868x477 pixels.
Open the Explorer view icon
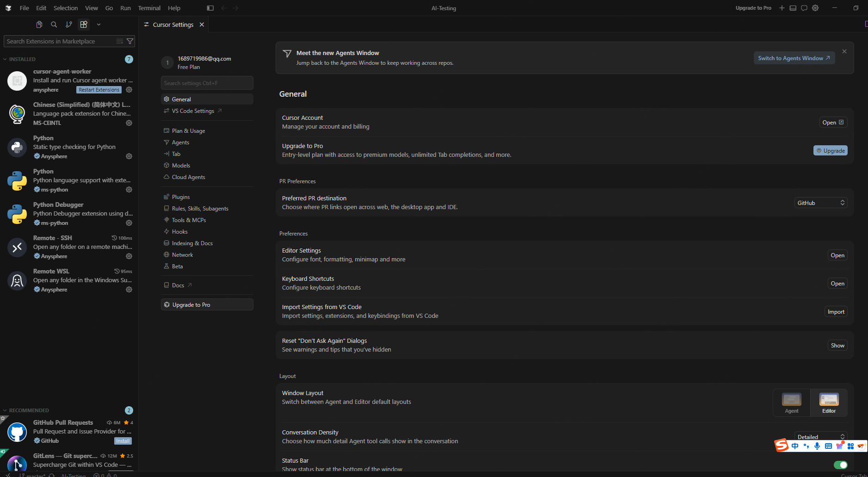(x=39, y=25)
